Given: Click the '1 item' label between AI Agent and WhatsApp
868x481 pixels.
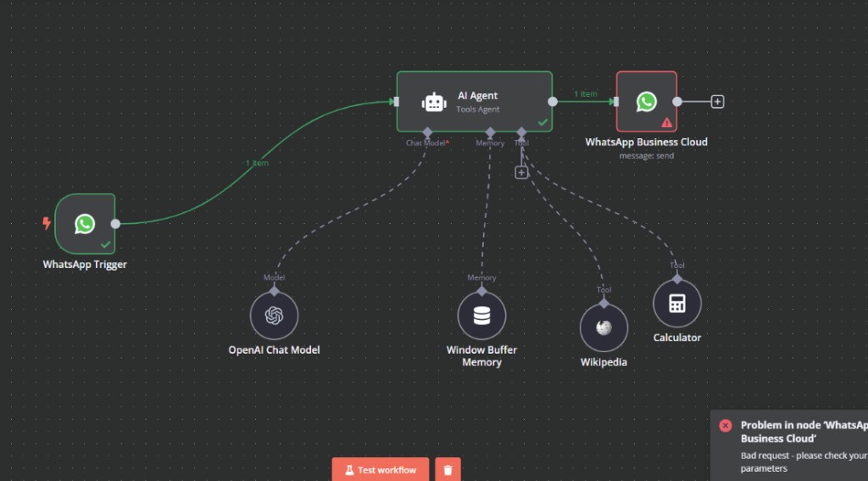Looking at the screenshot, I should [x=585, y=94].
